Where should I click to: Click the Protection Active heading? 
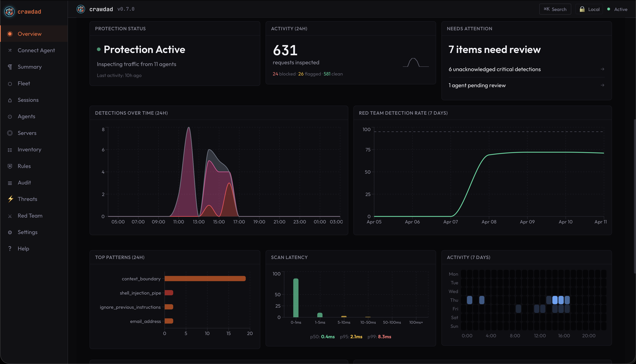coord(144,50)
